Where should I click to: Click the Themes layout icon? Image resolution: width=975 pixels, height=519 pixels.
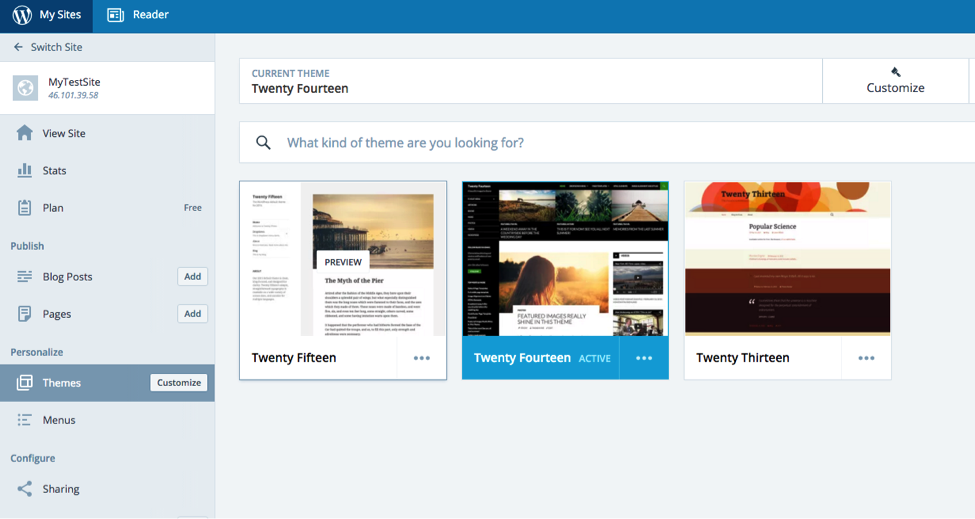pos(24,383)
